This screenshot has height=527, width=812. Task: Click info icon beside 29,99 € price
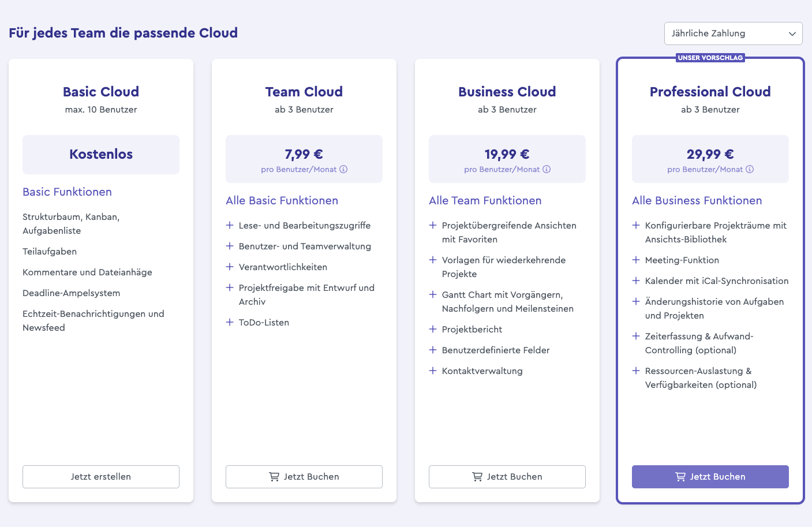(750, 169)
